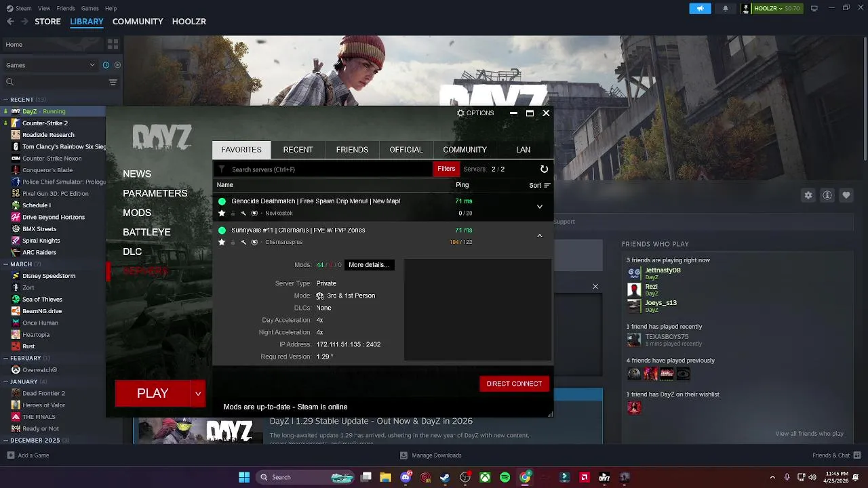Viewport: 868px width, 488px height.
Task: Click wrench icon on Genocide Deathmatch row
Action: 243,213
